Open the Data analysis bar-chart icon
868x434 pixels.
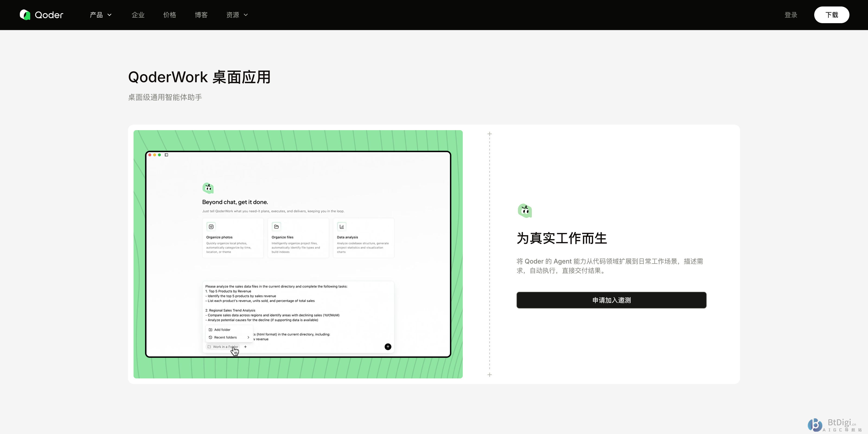pos(342,226)
